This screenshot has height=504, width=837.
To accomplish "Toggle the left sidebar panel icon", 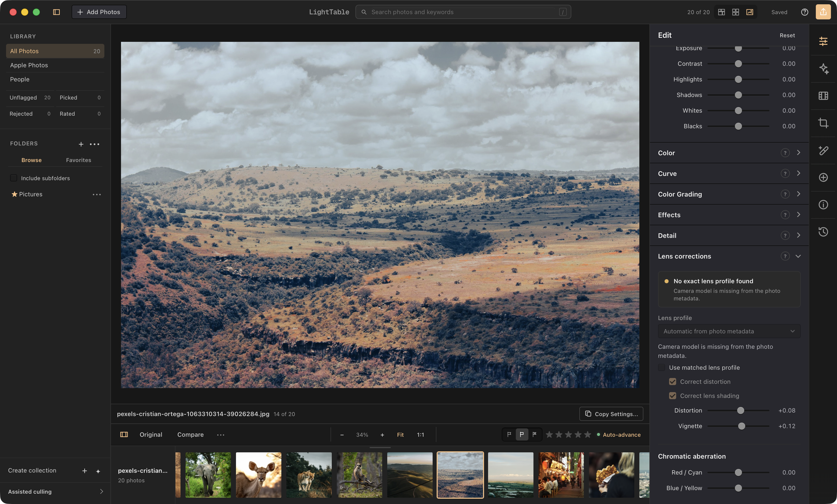I will tap(56, 12).
